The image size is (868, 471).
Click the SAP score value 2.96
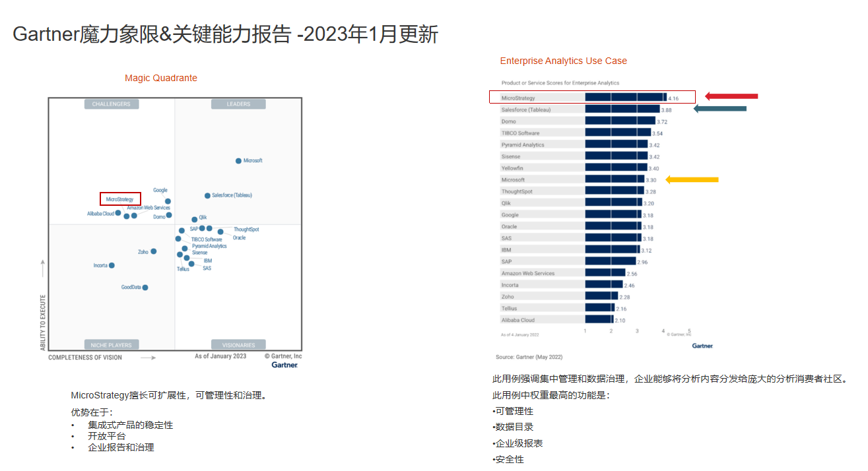coord(642,263)
